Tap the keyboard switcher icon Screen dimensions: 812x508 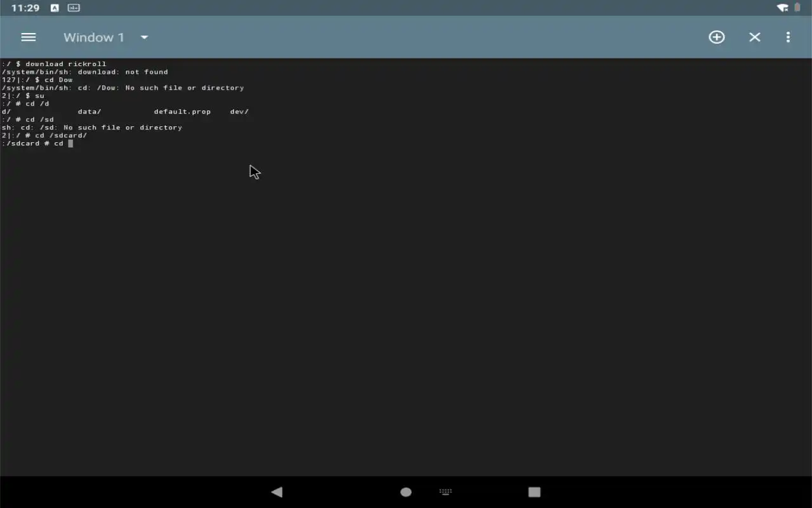pyautogui.click(x=445, y=492)
